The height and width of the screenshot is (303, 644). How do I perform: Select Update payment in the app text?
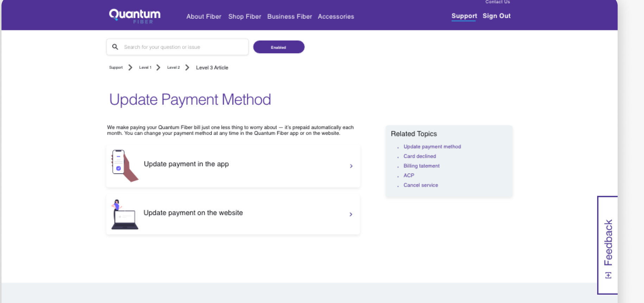[186, 164]
